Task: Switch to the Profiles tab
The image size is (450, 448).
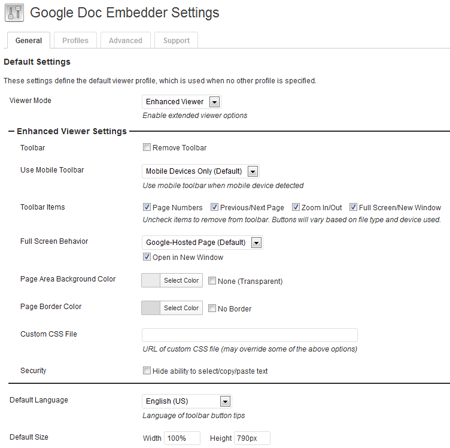Action: [x=75, y=40]
